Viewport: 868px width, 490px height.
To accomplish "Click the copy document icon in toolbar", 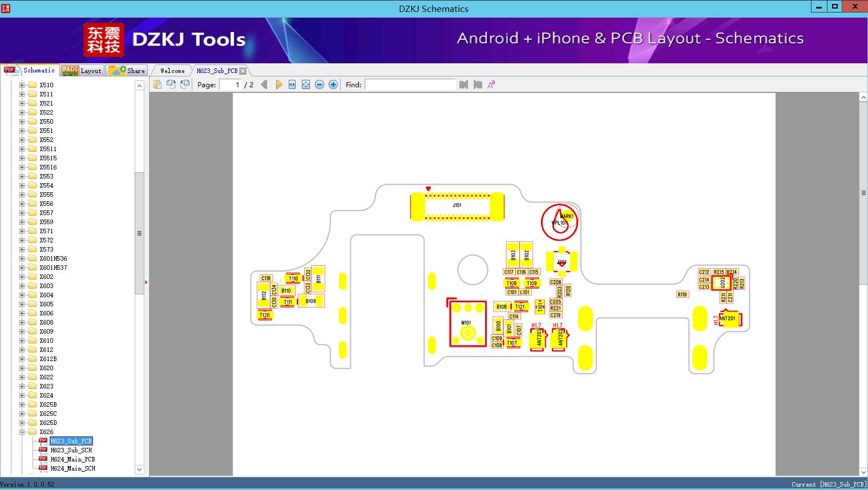I will (158, 84).
